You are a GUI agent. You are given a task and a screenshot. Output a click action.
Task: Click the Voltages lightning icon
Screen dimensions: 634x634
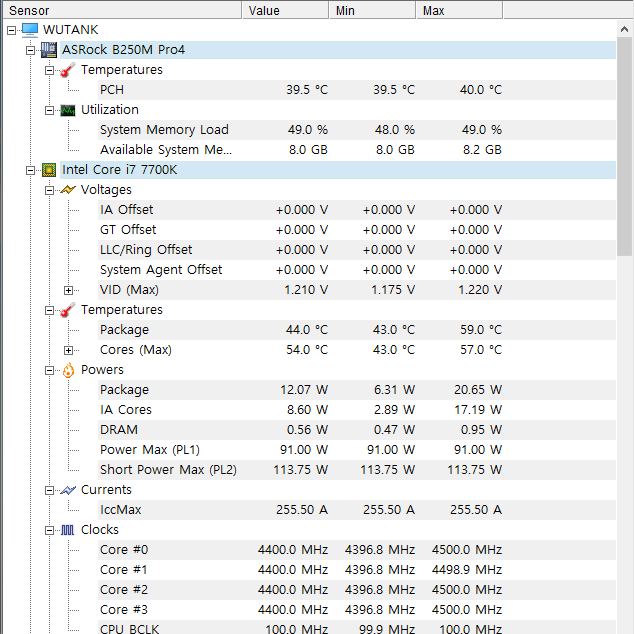click(x=68, y=190)
